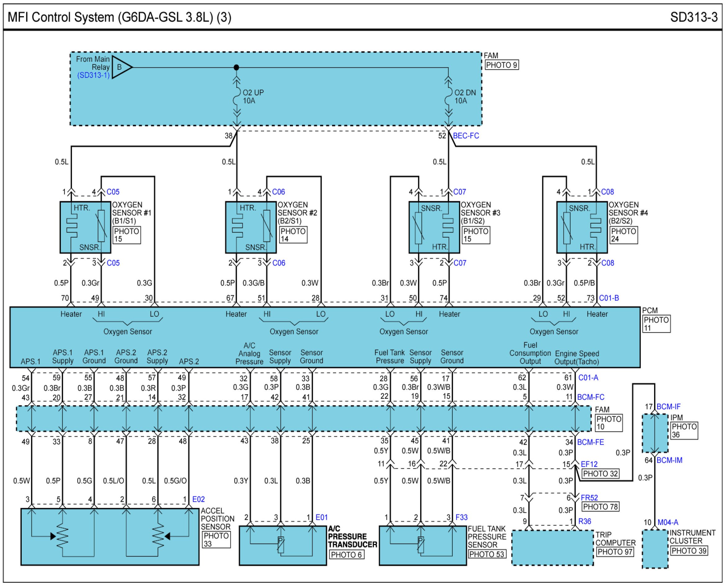Click the EF12 connector label
The width and height of the screenshot is (727, 588).
tap(589, 464)
